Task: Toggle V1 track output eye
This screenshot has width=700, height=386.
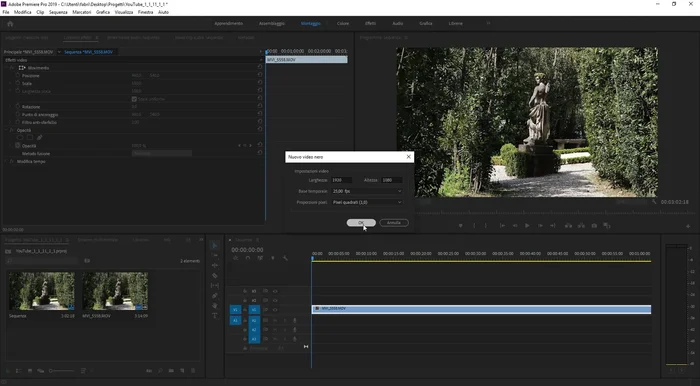Action: [x=275, y=310]
